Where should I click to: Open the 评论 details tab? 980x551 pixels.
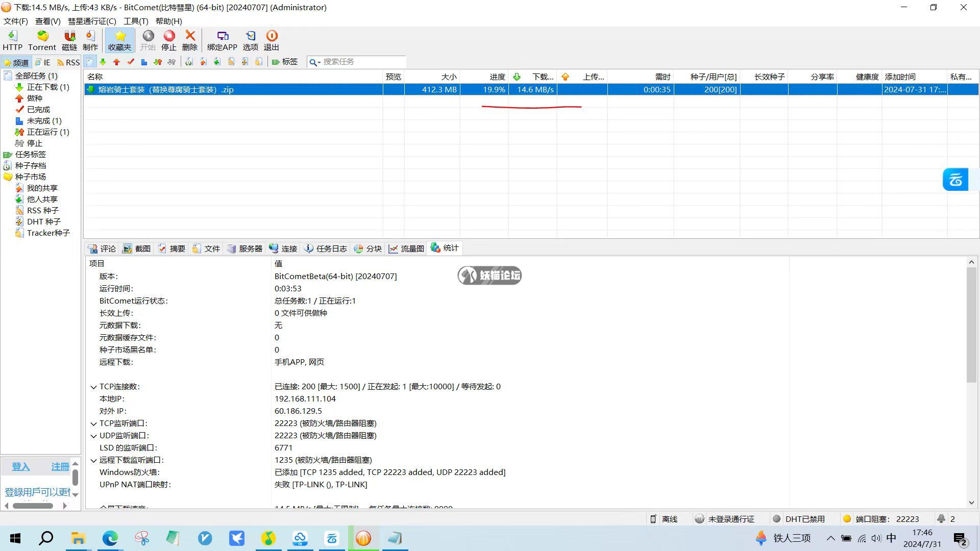[103, 248]
